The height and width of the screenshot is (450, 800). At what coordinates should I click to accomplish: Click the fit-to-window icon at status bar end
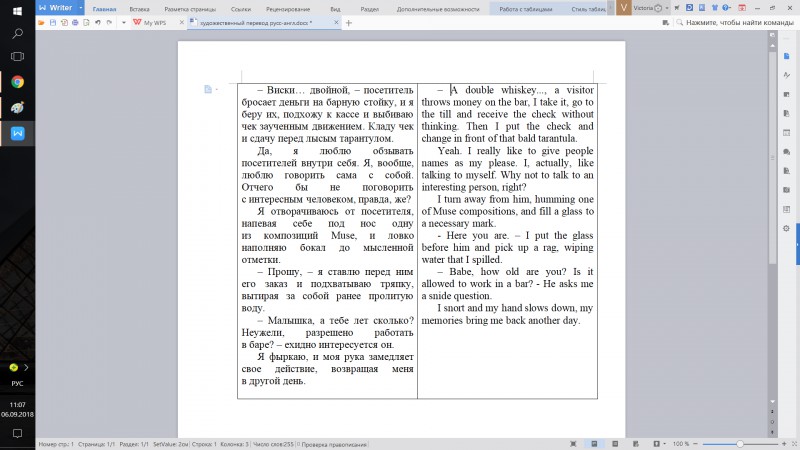coord(794,444)
